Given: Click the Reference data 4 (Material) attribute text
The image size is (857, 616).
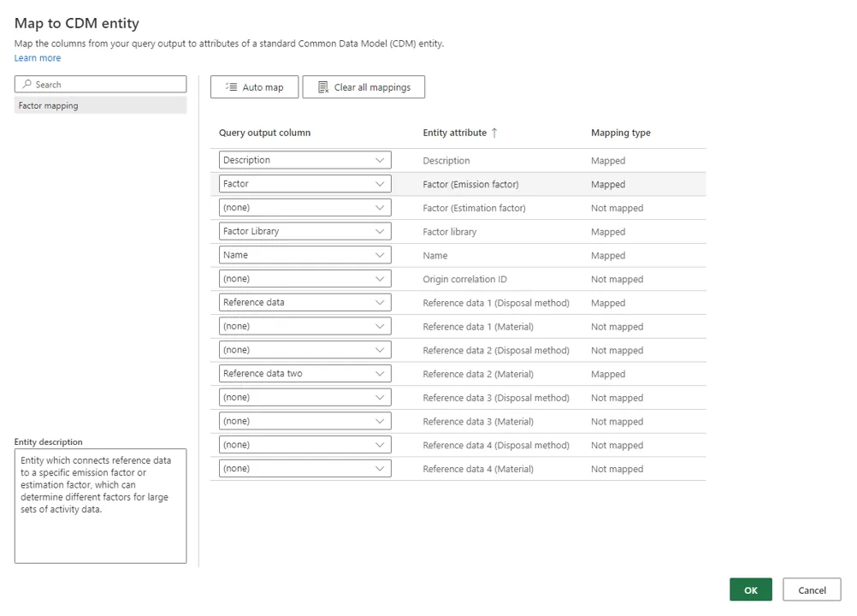Looking at the screenshot, I should (x=478, y=469).
